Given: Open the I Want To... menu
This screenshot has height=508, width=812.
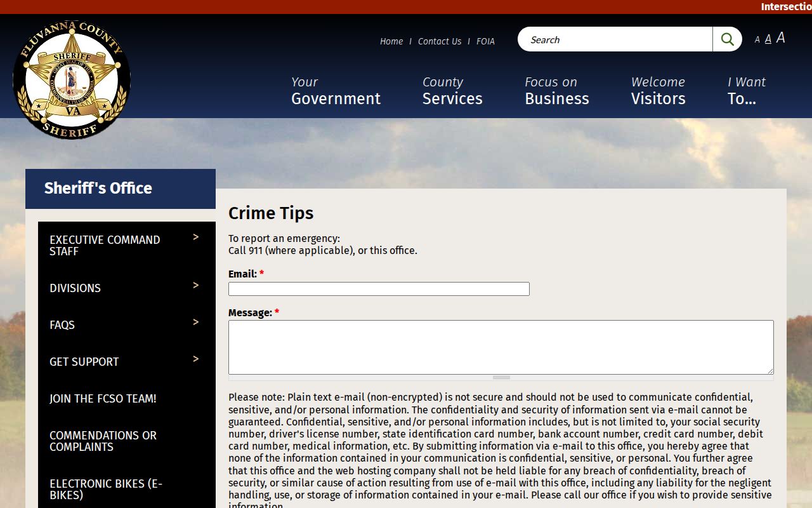Looking at the screenshot, I should point(747,91).
